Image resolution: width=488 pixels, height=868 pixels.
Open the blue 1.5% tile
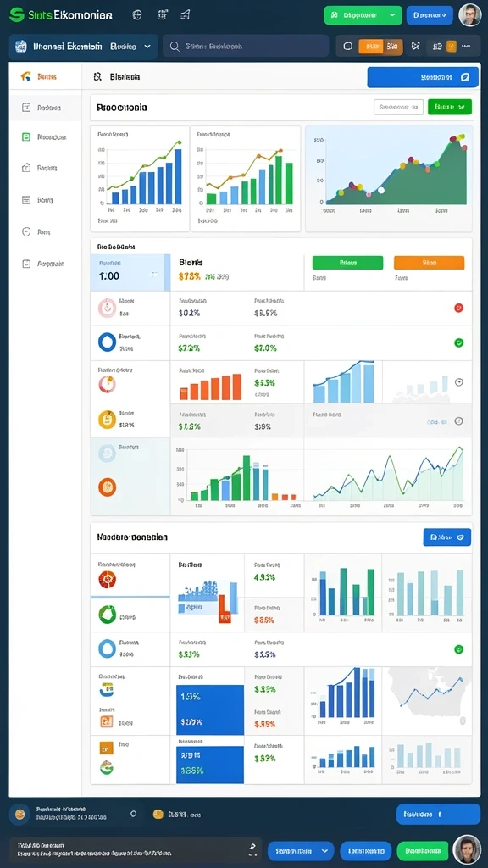click(210, 710)
